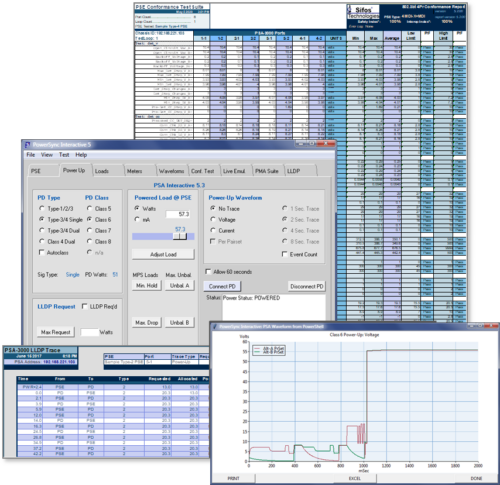Select 2 Sec. Trace option

(x=285, y=219)
